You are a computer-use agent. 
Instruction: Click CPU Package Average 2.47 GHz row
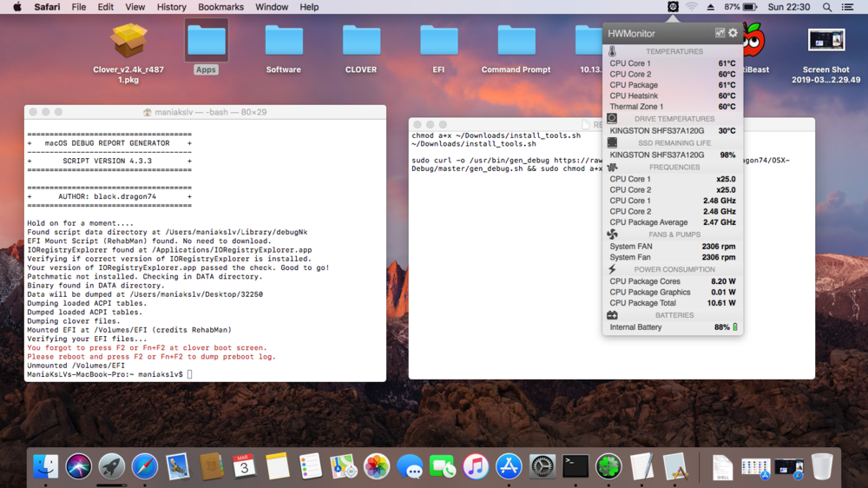(673, 222)
